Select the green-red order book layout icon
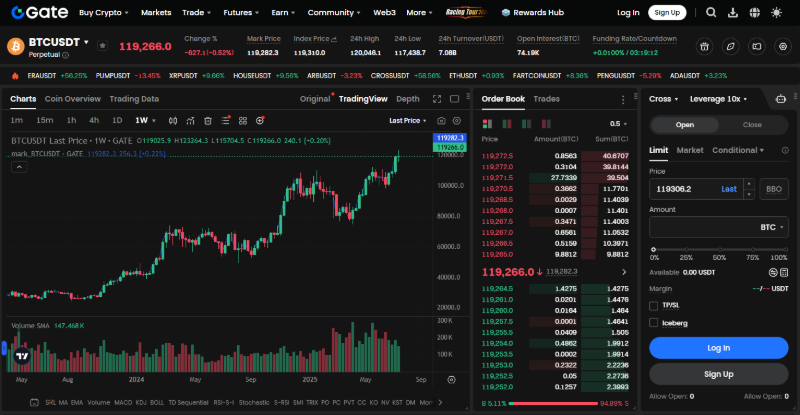The height and width of the screenshot is (415, 800). coord(507,124)
